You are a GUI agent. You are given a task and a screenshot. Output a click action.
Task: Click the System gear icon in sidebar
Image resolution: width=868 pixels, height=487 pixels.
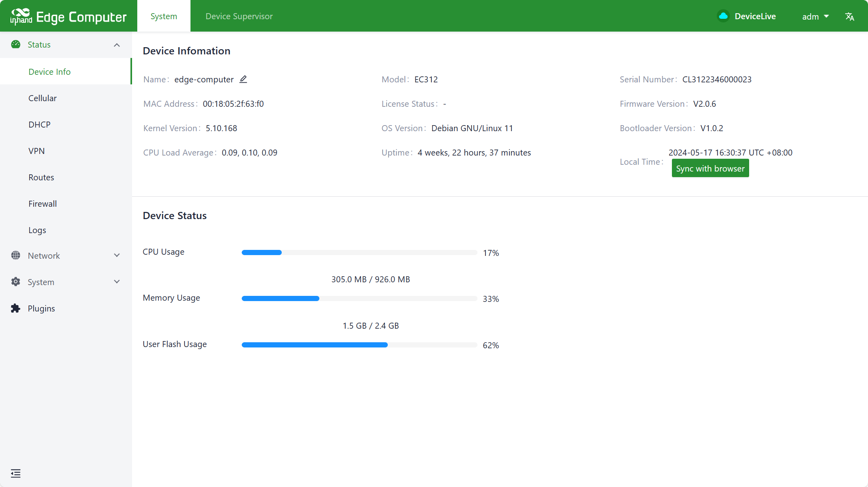[16, 282]
